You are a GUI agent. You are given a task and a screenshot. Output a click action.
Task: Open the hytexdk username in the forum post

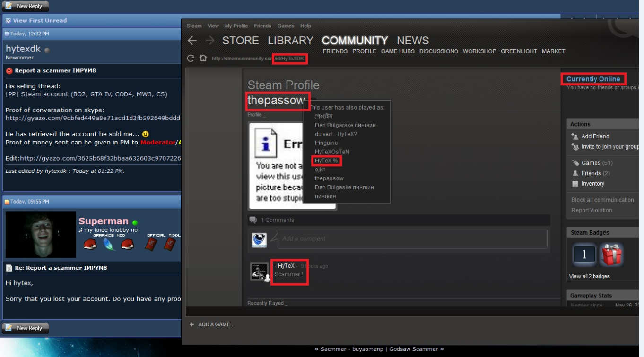tap(23, 49)
